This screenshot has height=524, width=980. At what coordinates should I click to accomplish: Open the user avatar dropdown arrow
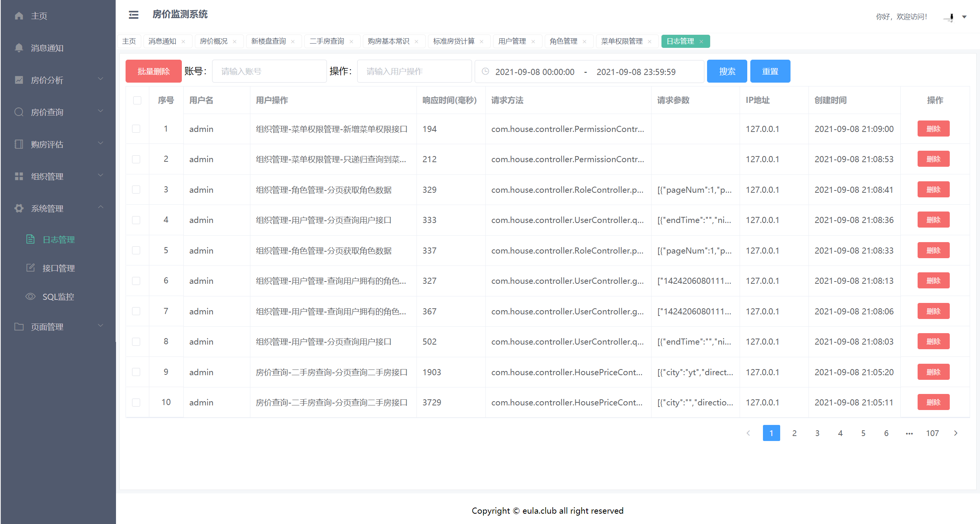(964, 17)
